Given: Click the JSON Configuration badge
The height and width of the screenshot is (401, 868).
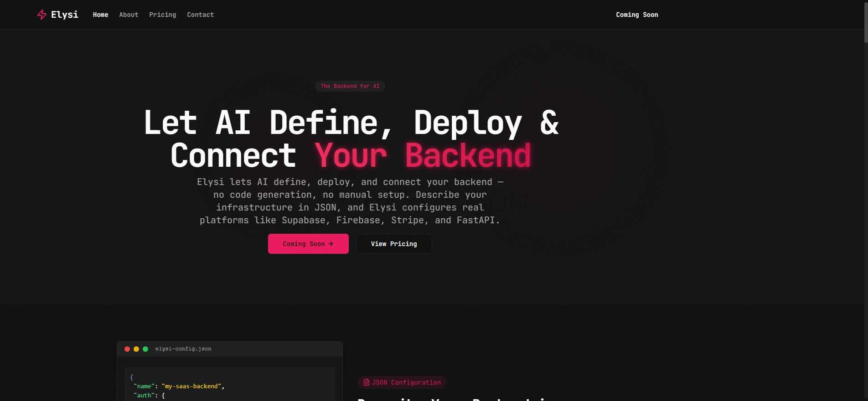Looking at the screenshot, I should [402, 382].
